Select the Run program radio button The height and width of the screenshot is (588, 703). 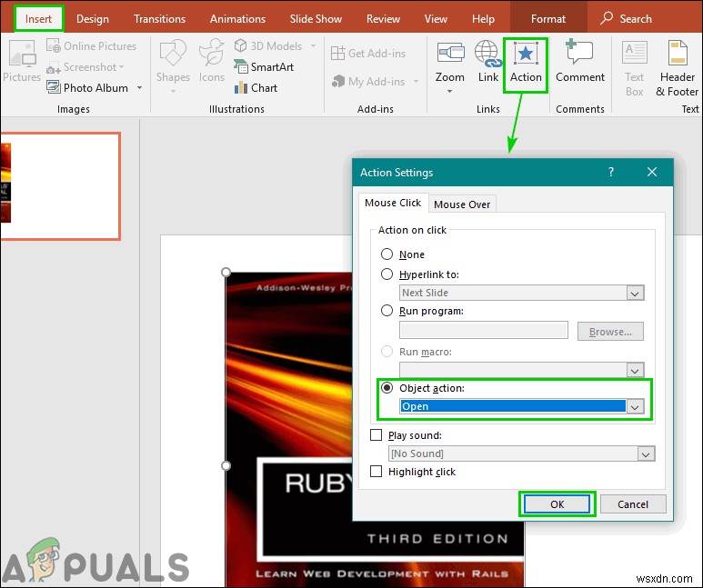pyautogui.click(x=387, y=310)
